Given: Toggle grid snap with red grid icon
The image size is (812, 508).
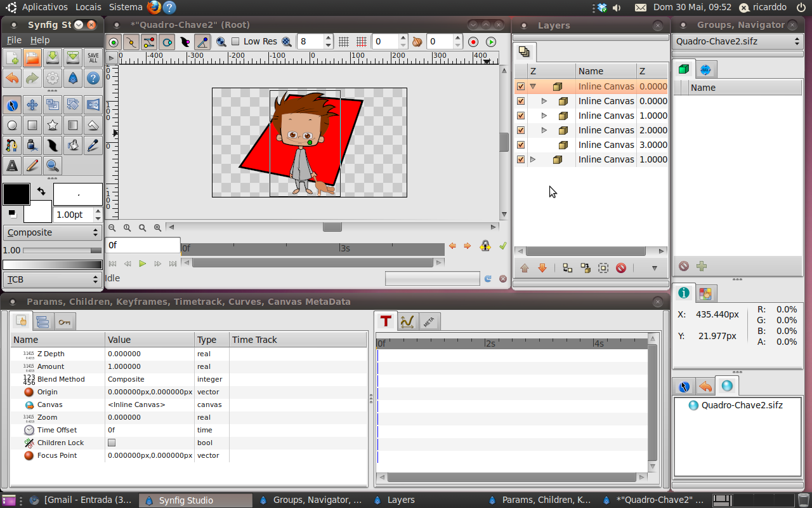Looking at the screenshot, I should point(362,42).
